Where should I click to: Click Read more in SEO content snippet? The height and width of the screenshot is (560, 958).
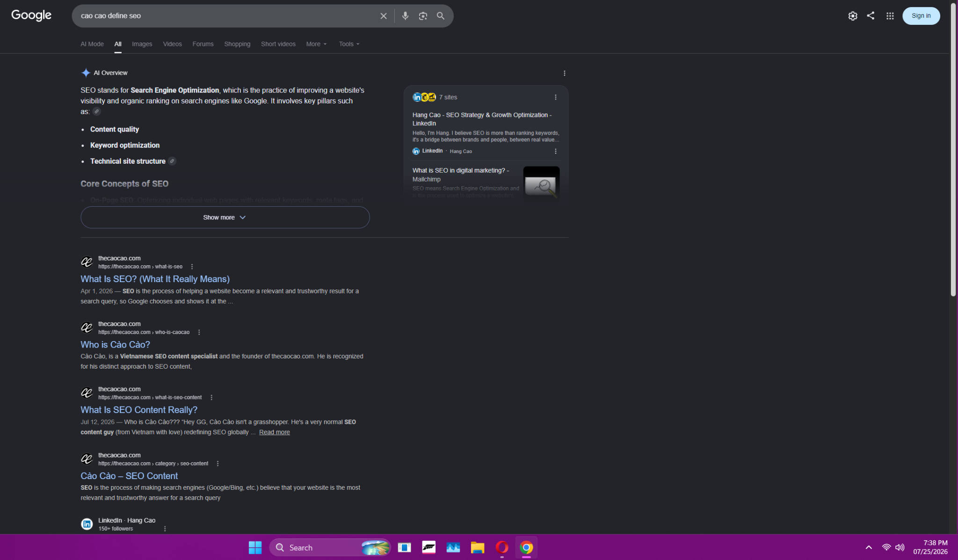click(275, 432)
